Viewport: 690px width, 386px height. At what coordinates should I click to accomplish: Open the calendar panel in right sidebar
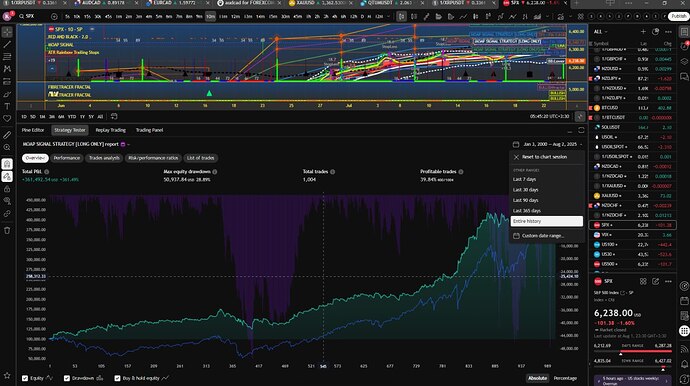[x=684, y=301]
